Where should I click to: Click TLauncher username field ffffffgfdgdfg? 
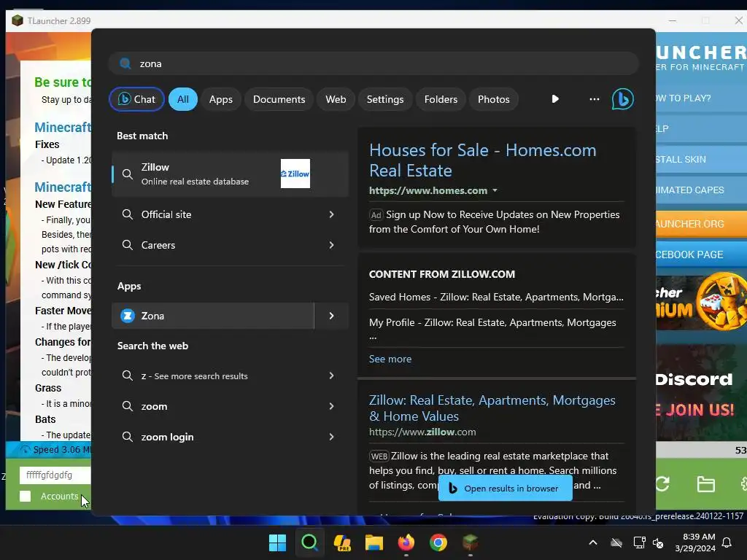tap(55, 475)
